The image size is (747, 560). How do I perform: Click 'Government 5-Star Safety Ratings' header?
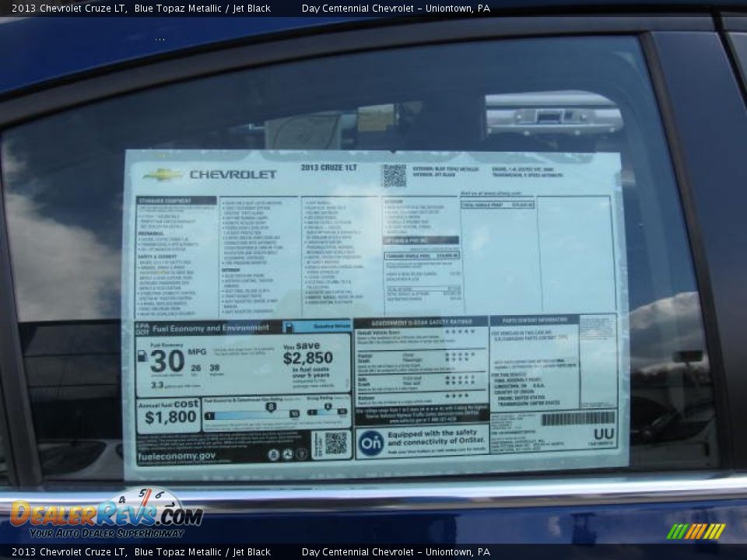[x=421, y=322]
